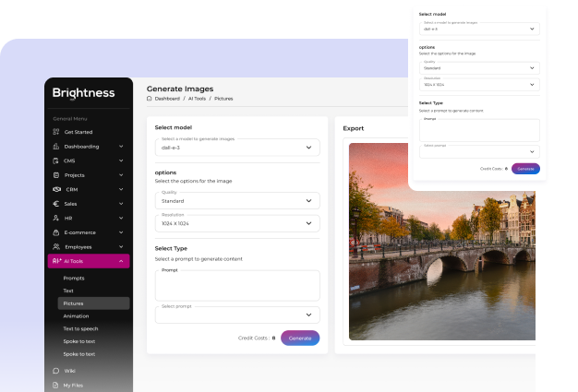Open Animation under AI Tools

tap(76, 315)
